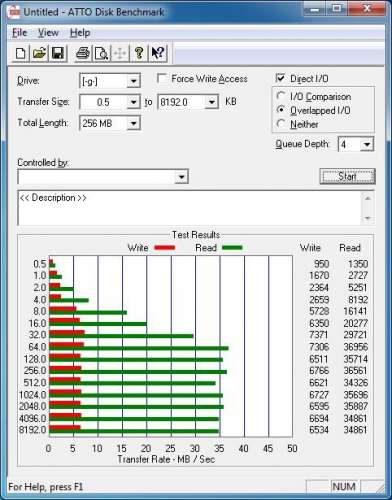Image resolution: width=392 pixels, height=500 pixels.
Task: Click the write value 7371
Action: click(318, 335)
